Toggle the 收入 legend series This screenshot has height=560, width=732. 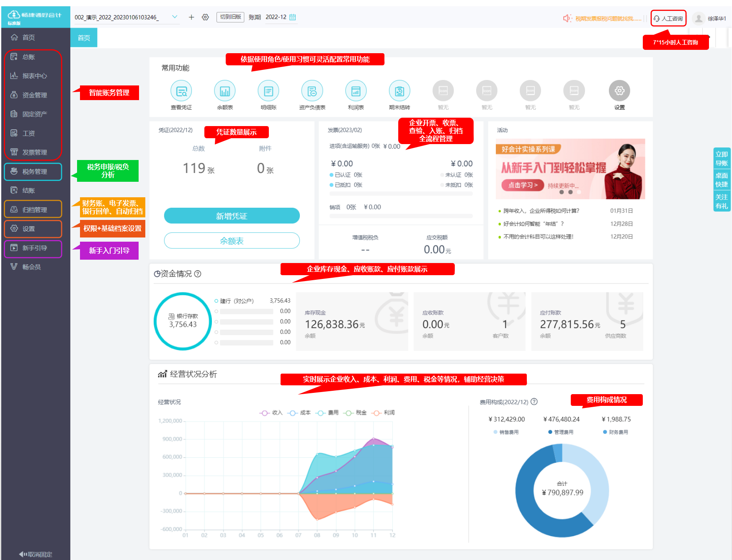point(271,413)
